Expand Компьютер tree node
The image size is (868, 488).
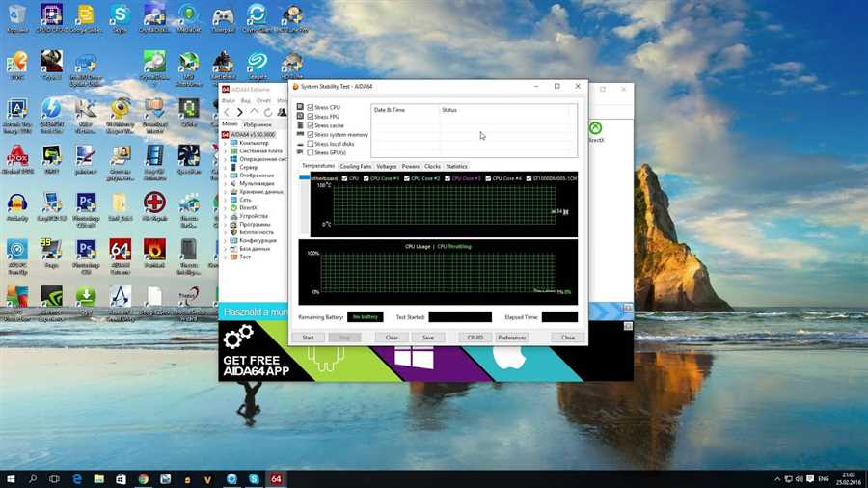tap(226, 143)
